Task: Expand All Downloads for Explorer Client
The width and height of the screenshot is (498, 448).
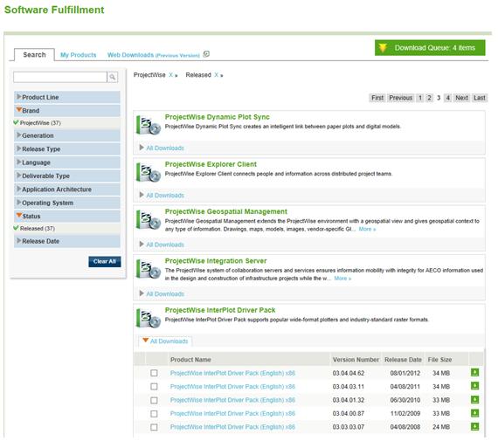Action: (162, 196)
